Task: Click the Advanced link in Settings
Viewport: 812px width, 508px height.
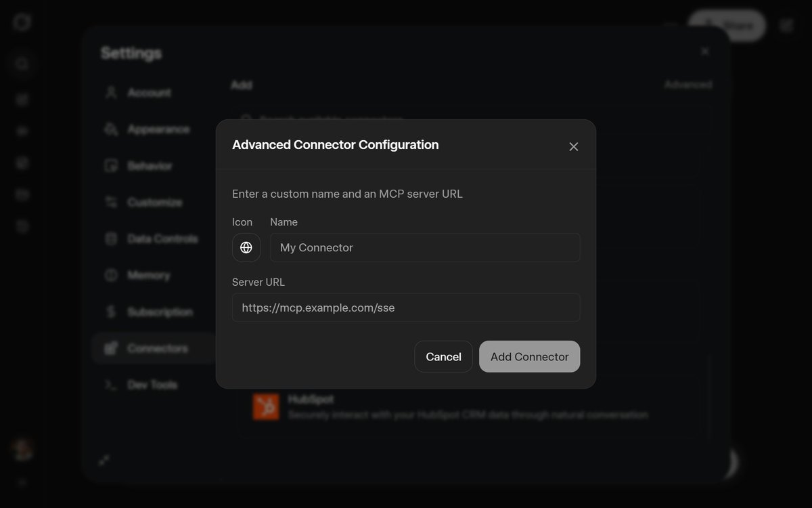Action: point(687,85)
